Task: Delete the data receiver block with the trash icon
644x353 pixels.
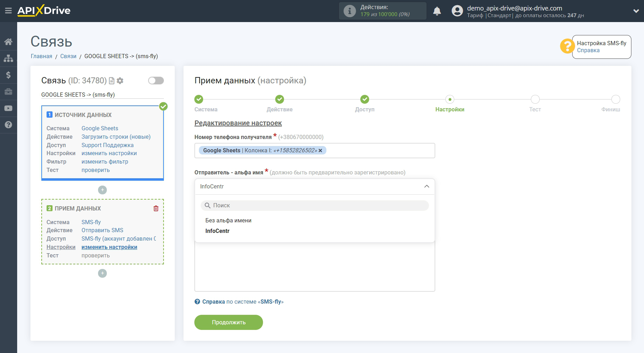Action: tap(156, 208)
